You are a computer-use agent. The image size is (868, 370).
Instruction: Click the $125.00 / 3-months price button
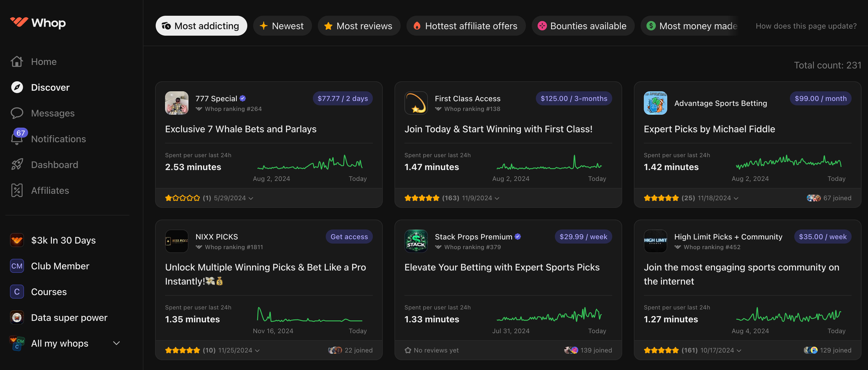coord(574,99)
